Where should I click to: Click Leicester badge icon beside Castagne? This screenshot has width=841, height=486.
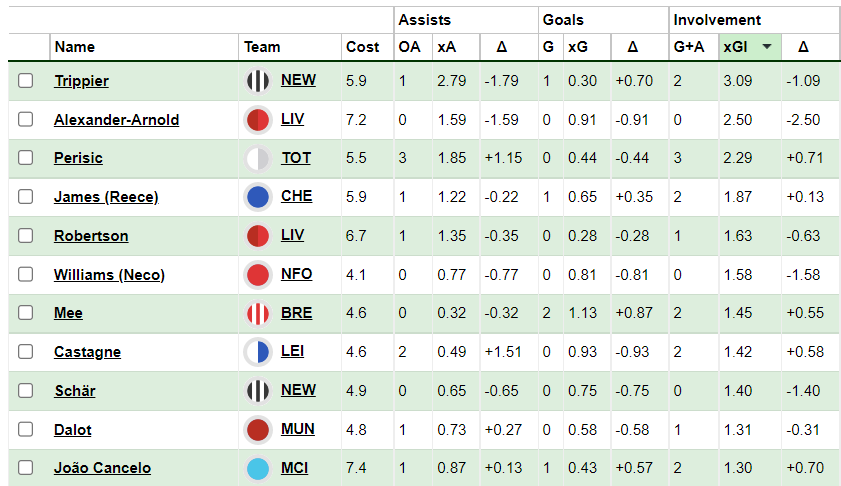click(258, 352)
